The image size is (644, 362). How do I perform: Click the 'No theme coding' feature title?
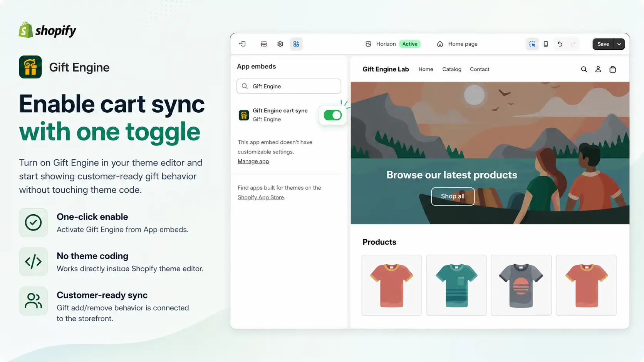92,256
